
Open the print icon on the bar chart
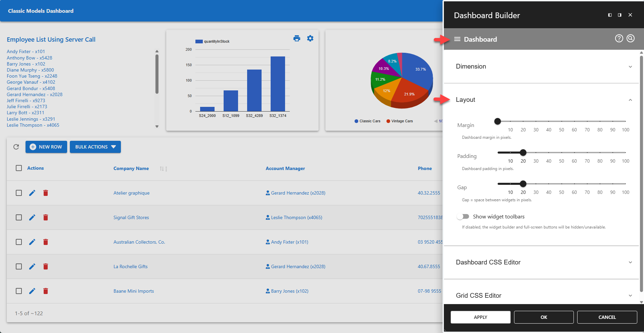click(x=297, y=38)
